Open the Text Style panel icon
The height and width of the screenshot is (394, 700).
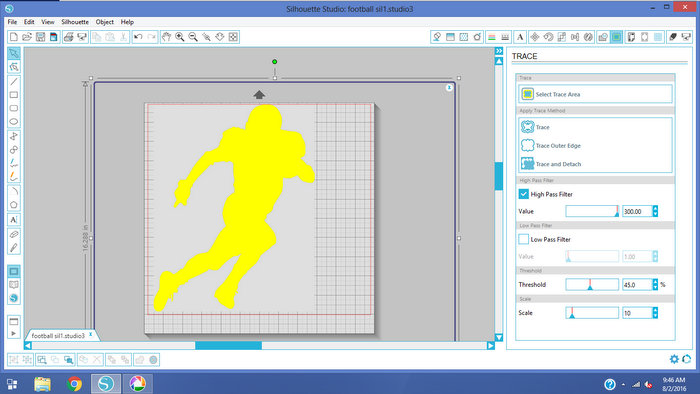520,37
